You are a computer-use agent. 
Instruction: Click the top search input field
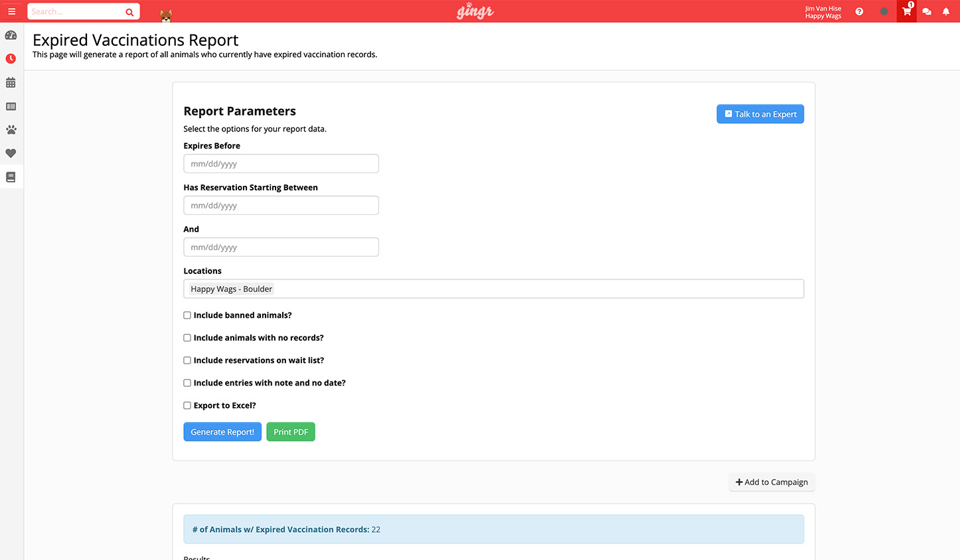tap(76, 11)
